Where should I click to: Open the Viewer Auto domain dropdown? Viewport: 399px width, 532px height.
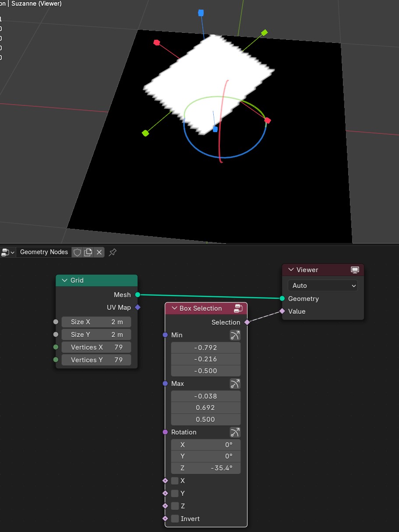coord(323,286)
